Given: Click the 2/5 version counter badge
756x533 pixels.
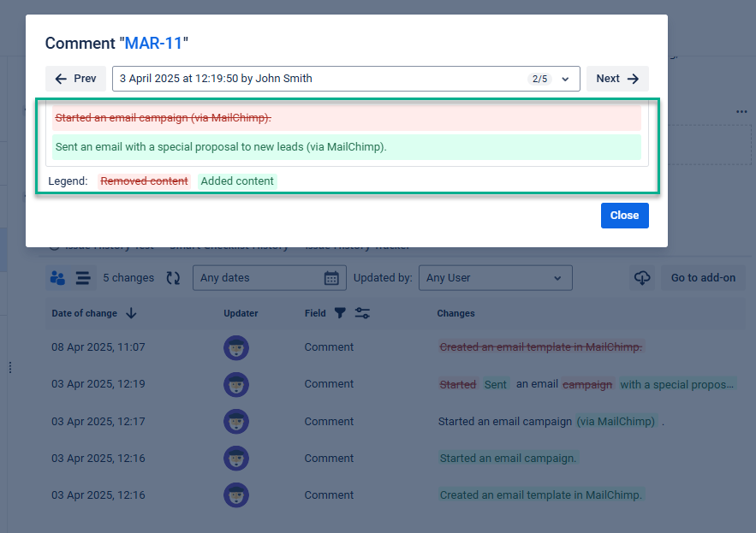Looking at the screenshot, I should [x=539, y=79].
